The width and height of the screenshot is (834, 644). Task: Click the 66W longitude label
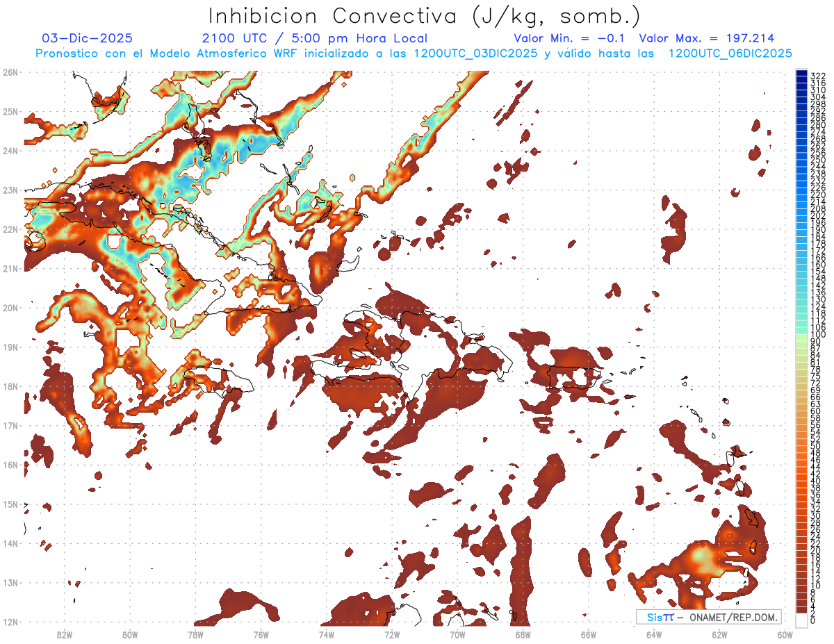coord(589,634)
